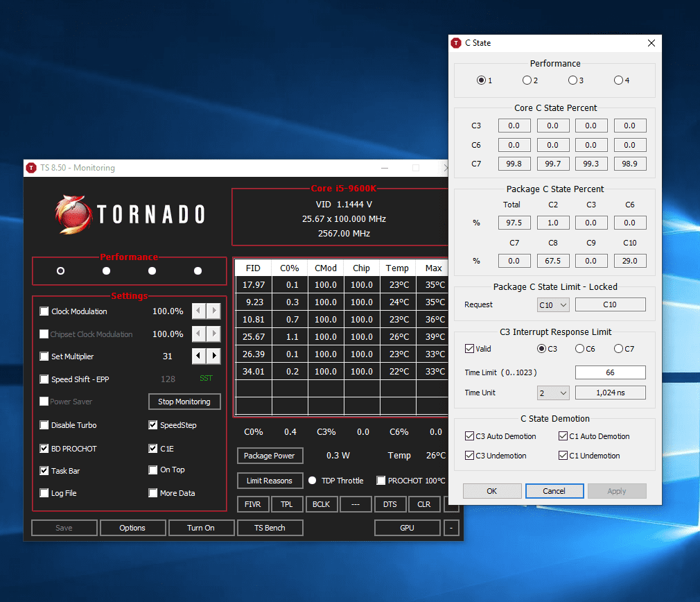Select third performance dot in Tornado window

[x=152, y=271]
